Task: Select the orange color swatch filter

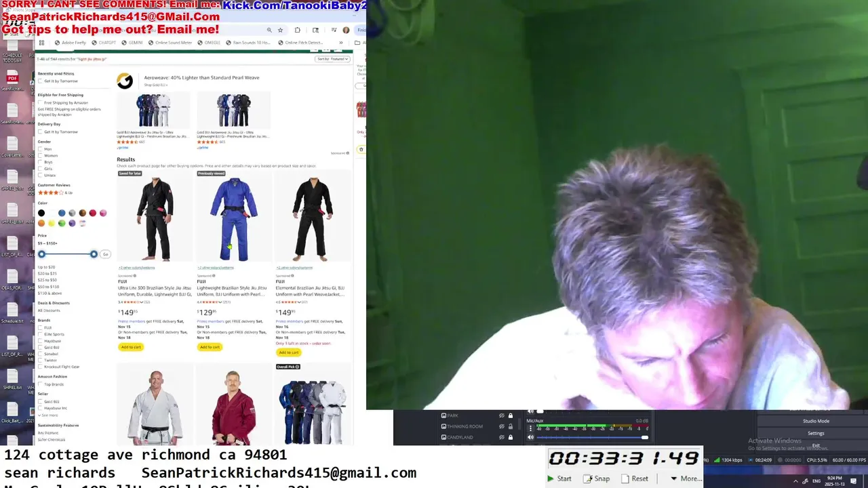Action: point(41,223)
